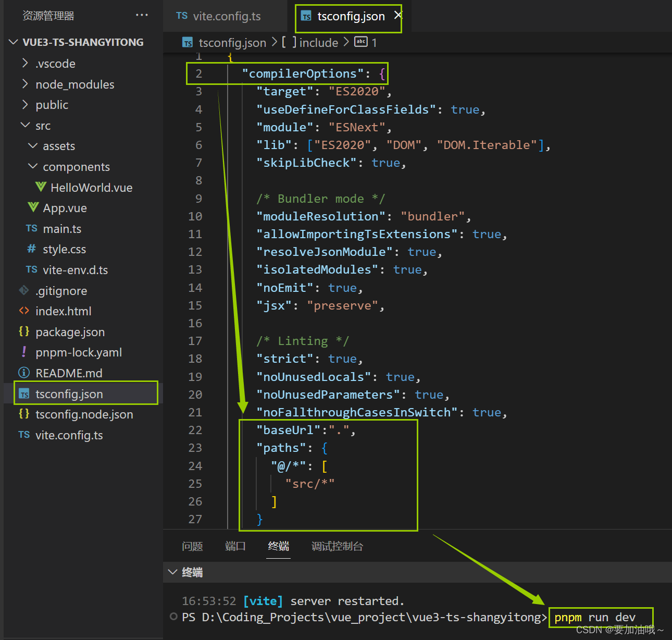This screenshot has width=672, height=640.
Task: Open App.vue from the file tree
Action: point(65,208)
